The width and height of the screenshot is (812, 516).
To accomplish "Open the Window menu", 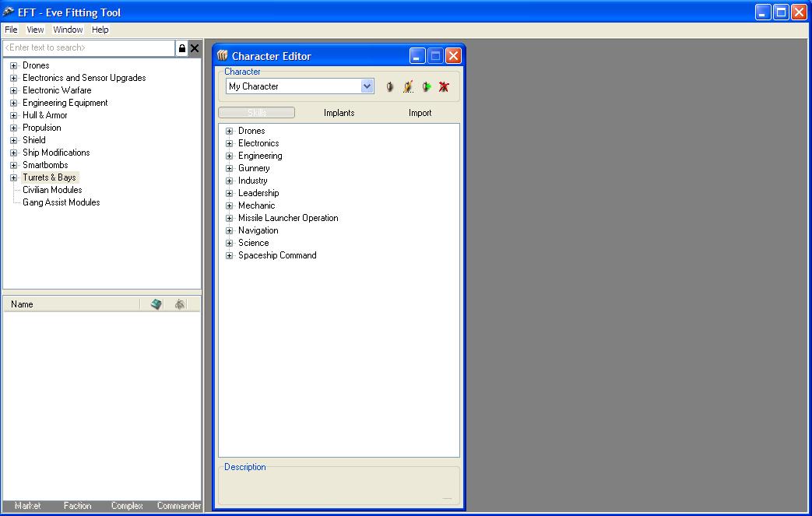I will coord(68,30).
